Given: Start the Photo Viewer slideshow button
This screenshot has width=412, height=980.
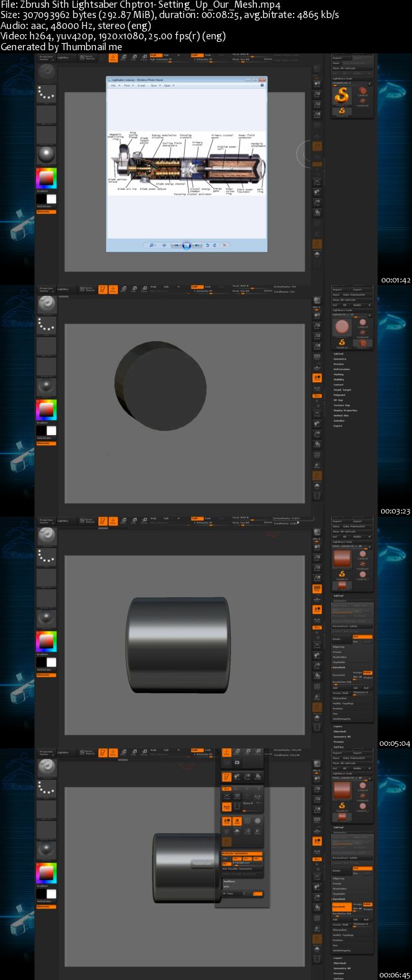Looking at the screenshot, I should coord(186,245).
